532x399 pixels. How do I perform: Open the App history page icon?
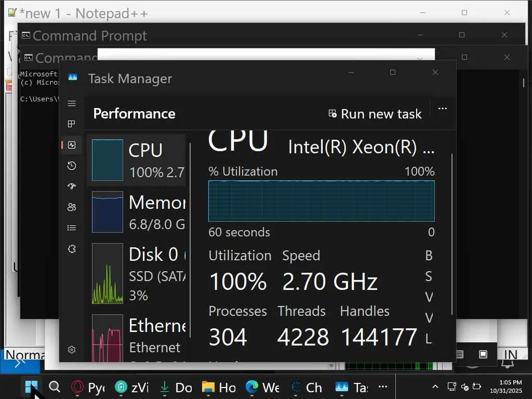point(72,166)
